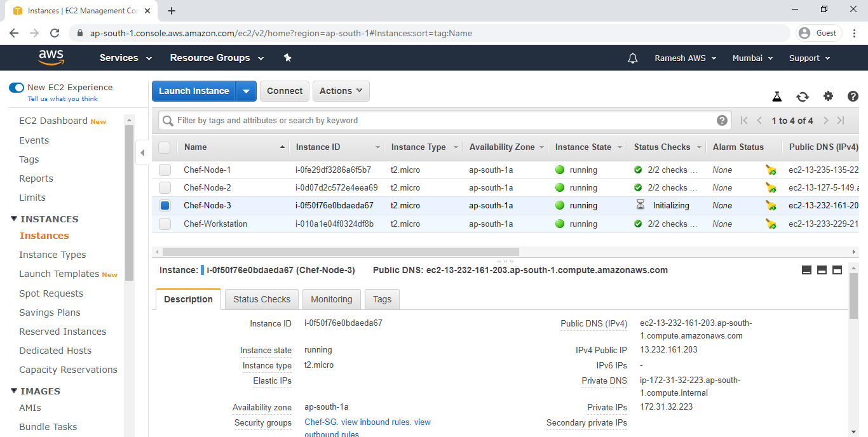Click the horizontal scrollbar of instance table

tap(341, 252)
